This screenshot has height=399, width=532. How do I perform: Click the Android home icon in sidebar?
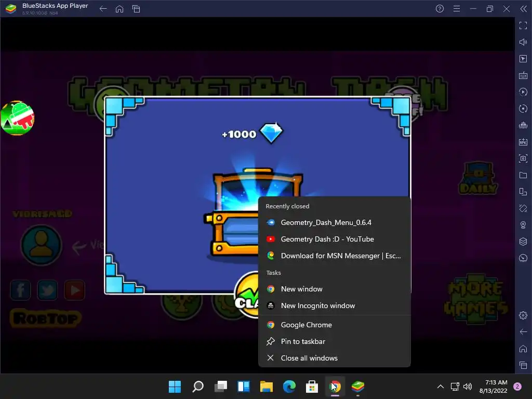[x=523, y=349]
